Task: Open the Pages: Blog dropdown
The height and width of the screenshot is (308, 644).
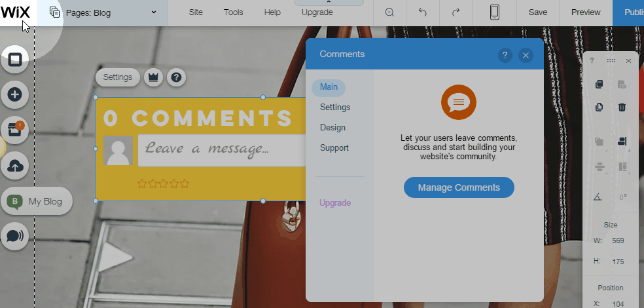Action: click(x=103, y=12)
